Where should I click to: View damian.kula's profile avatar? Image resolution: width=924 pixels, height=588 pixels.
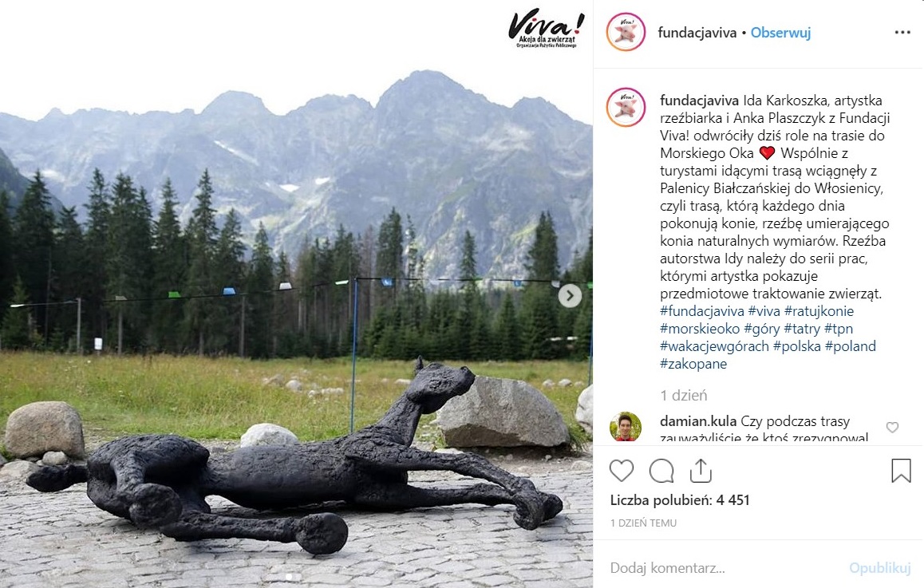(x=626, y=427)
